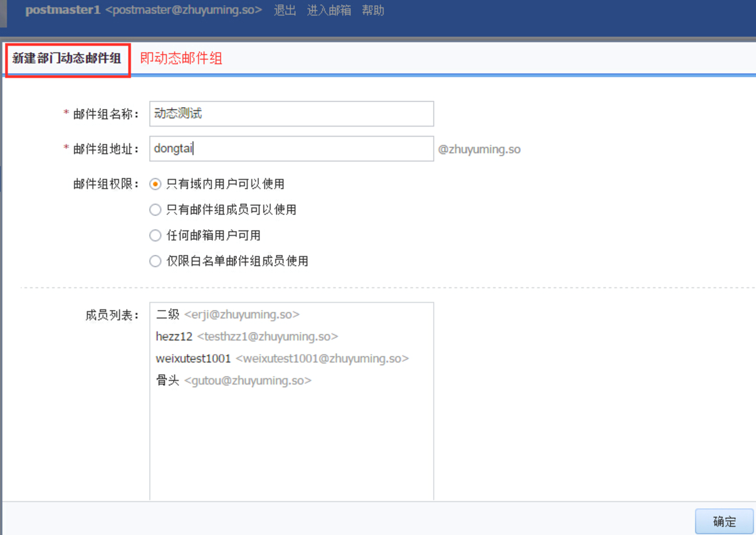Screen dimensions: 756x535
Task: Click the 只有域内用户可以使用 option label text
Action: coord(226,184)
